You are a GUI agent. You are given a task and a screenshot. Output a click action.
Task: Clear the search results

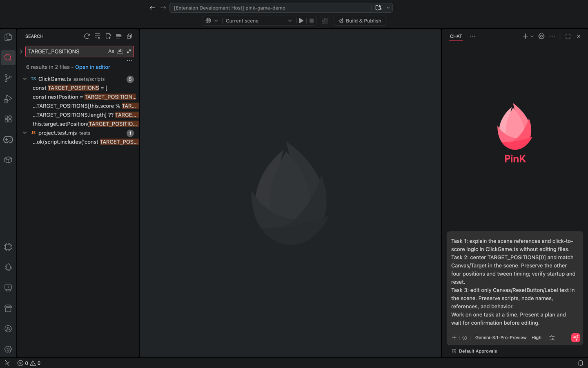pyautogui.click(x=98, y=36)
